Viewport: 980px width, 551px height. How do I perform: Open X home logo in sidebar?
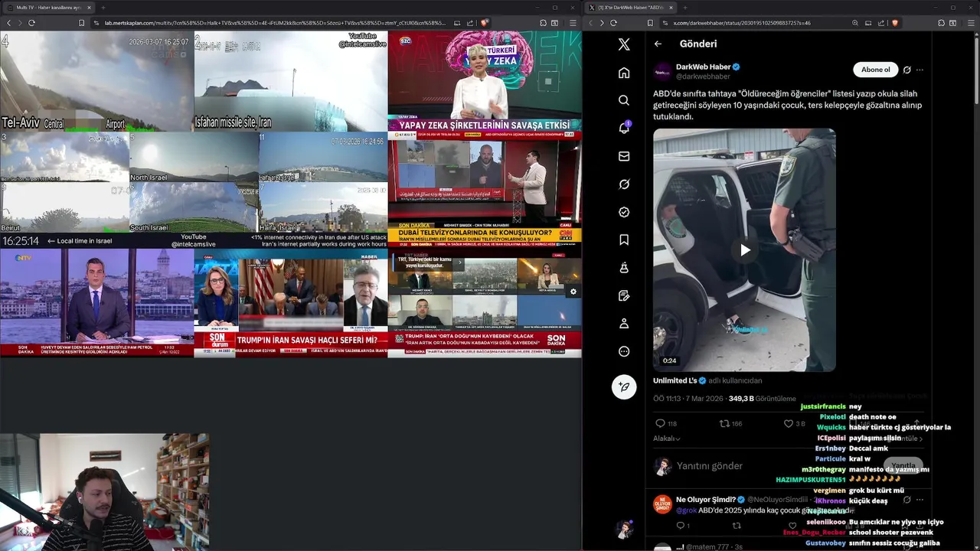pyautogui.click(x=624, y=44)
